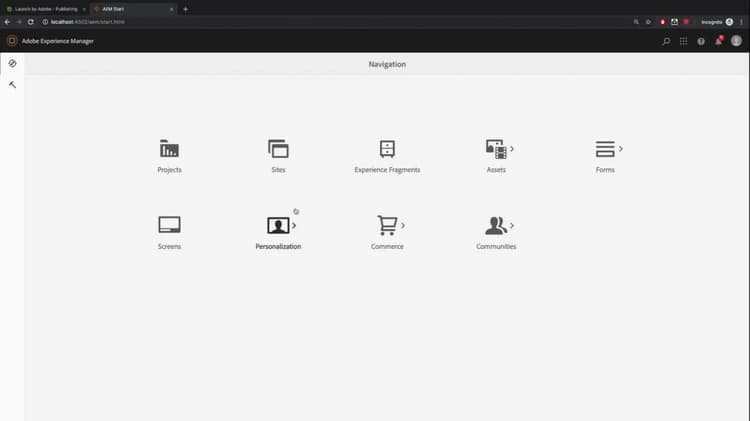Image resolution: width=750 pixels, height=421 pixels.
Task: Click the localhost address bar
Action: click(x=335, y=22)
